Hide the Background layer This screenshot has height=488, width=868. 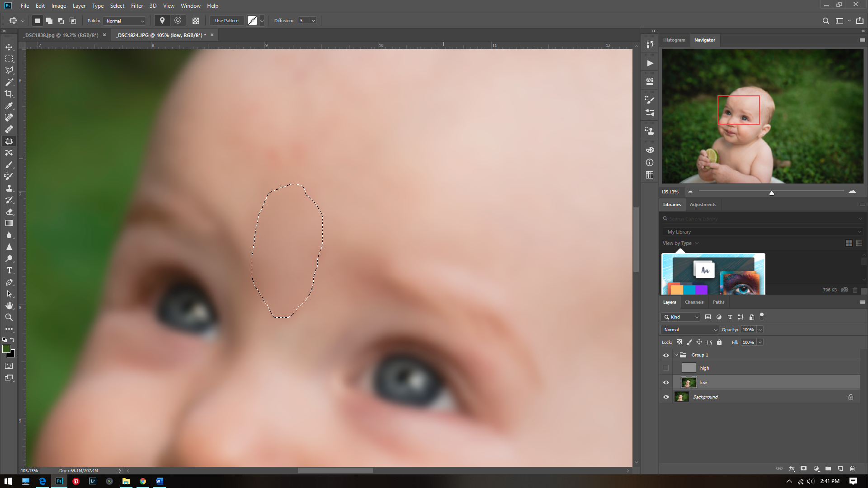pyautogui.click(x=666, y=397)
